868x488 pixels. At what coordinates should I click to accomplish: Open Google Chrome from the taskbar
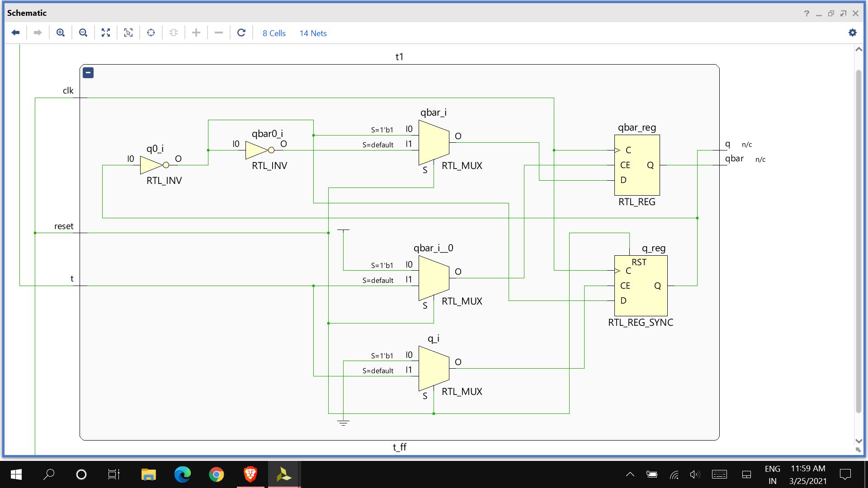[217, 474]
